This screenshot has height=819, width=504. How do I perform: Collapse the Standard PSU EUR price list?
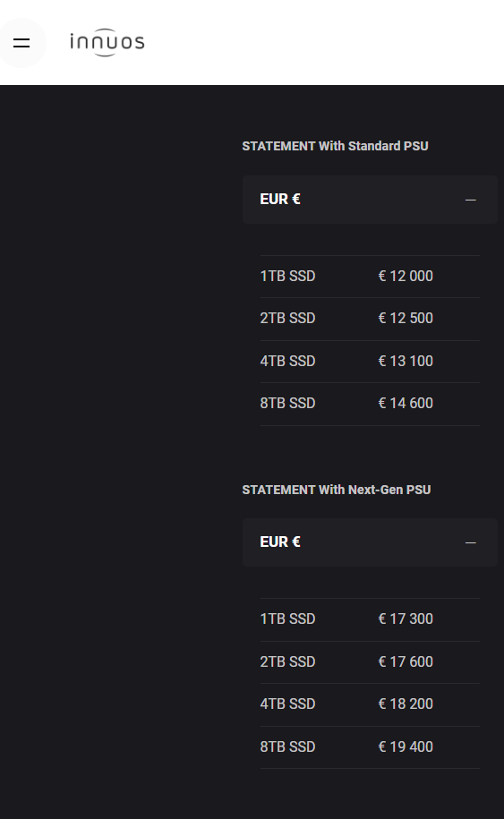[x=470, y=200]
